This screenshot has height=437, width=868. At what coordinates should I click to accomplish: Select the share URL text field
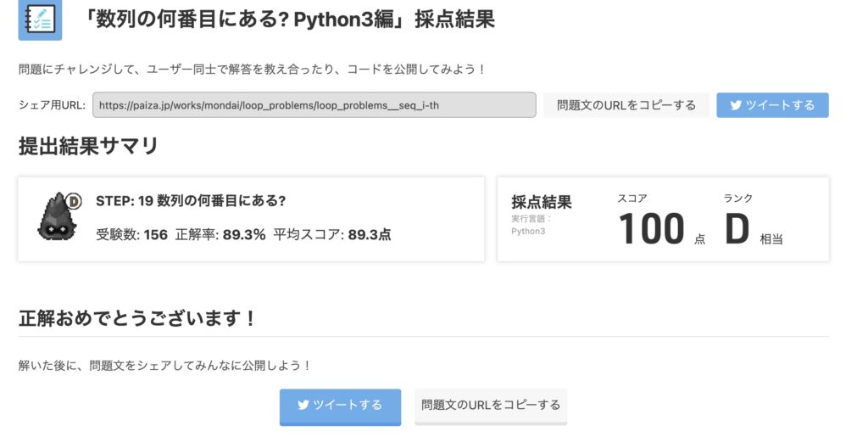[x=314, y=105]
